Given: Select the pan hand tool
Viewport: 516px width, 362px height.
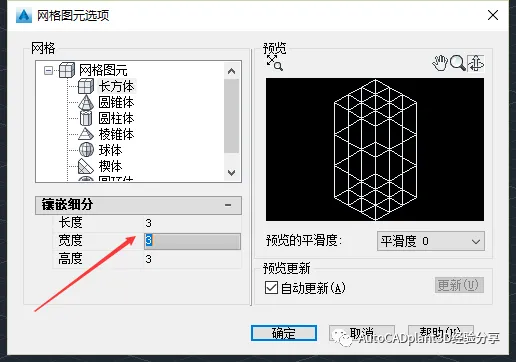Looking at the screenshot, I should click(x=440, y=63).
